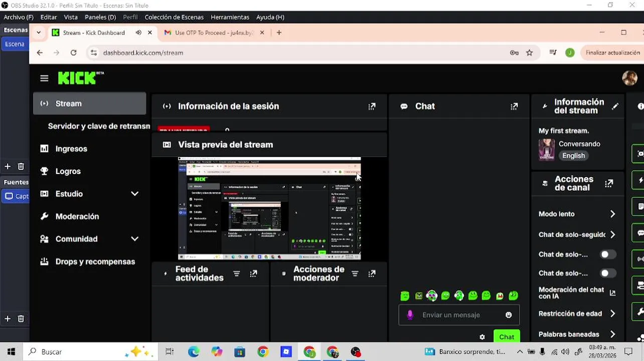
Task: Open Moderación del chat con IA link icon
Action: coord(612,293)
